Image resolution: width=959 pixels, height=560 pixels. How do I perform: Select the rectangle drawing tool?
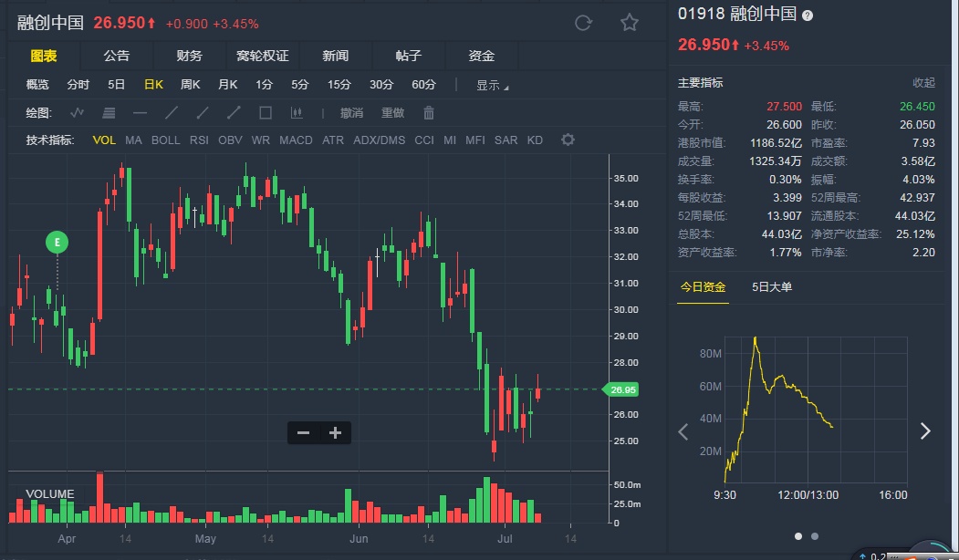266,113
